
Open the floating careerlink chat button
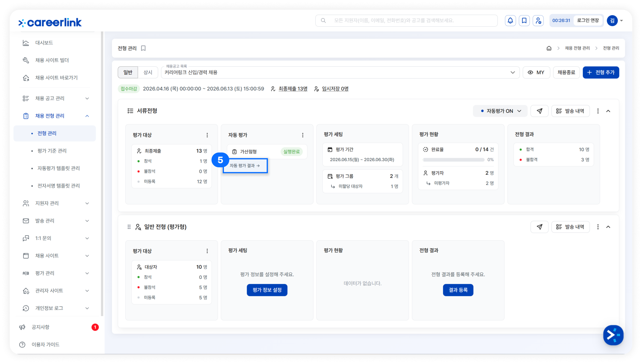click(613, 335)
